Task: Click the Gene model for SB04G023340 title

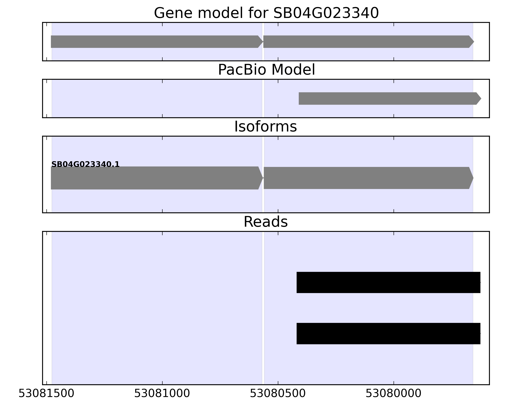Action: pos(266,13)
